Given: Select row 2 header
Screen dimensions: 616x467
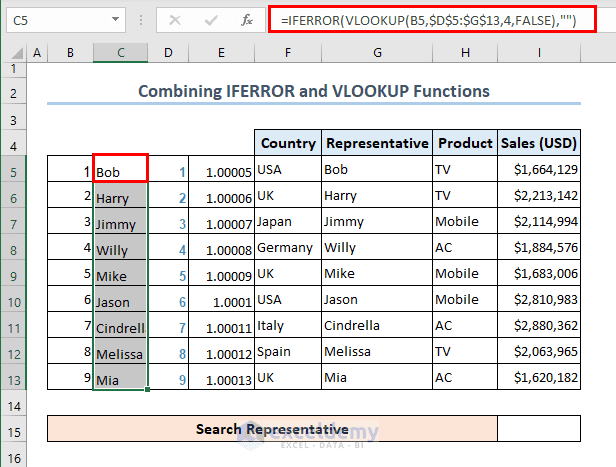Looking at the screenshot, I should coord(13,93).
